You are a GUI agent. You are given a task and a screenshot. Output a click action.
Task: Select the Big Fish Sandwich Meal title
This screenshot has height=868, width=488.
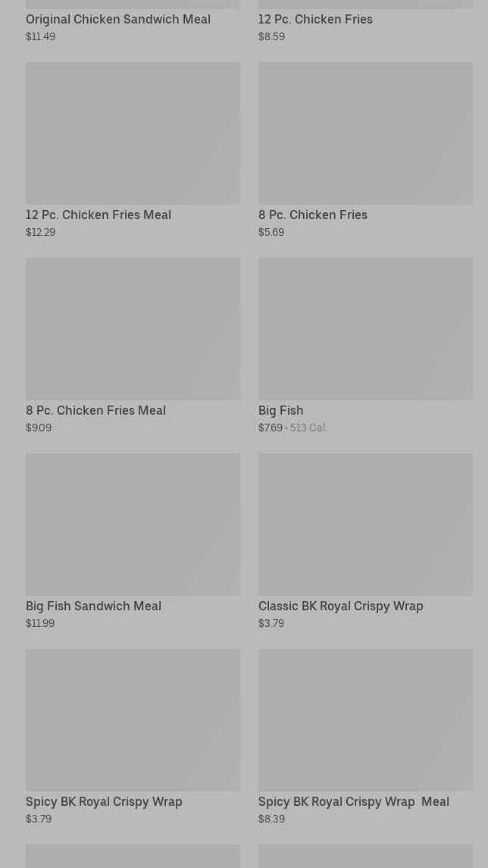(x=93, y=606)
